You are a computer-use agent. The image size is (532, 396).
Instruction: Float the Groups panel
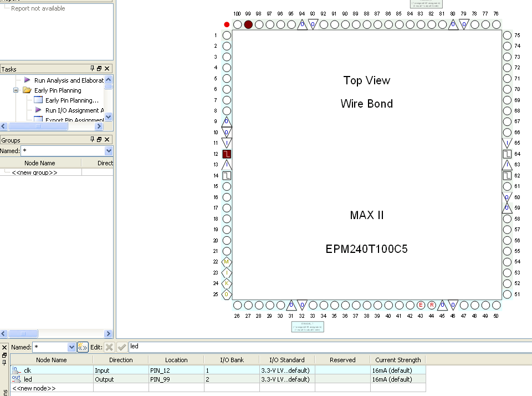(99, 140)
